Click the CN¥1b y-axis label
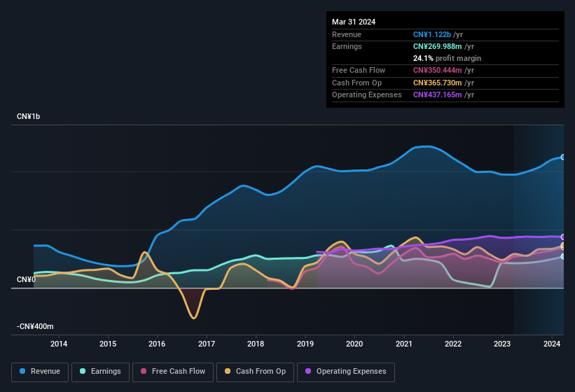575x392 pixels. pos(29,116)
